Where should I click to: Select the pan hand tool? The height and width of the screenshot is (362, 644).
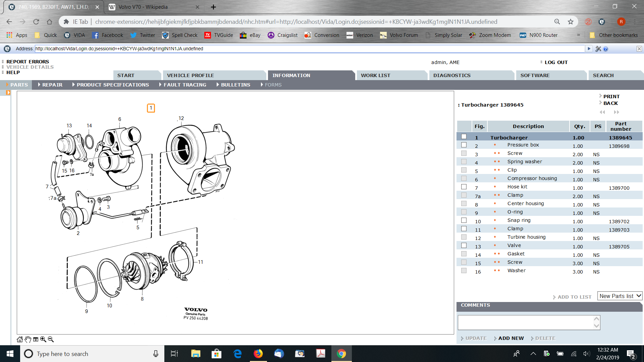click(x=28, y=339)
